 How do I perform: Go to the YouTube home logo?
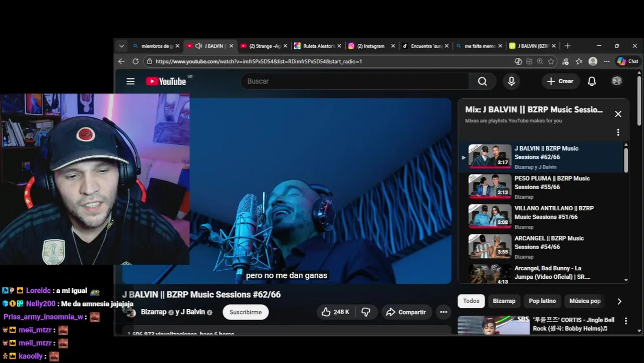pyautogui.click(x=166, y=81)
